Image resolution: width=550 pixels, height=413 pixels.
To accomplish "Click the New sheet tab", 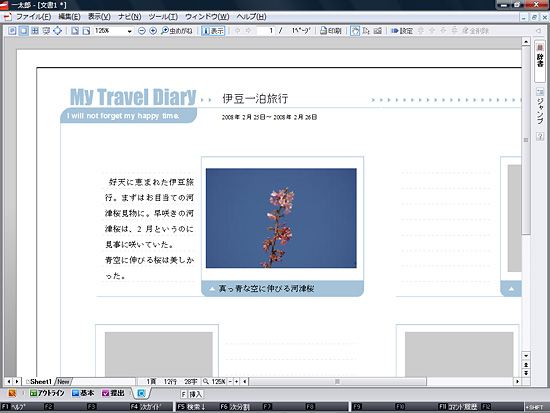I will [x=63, y=381].
